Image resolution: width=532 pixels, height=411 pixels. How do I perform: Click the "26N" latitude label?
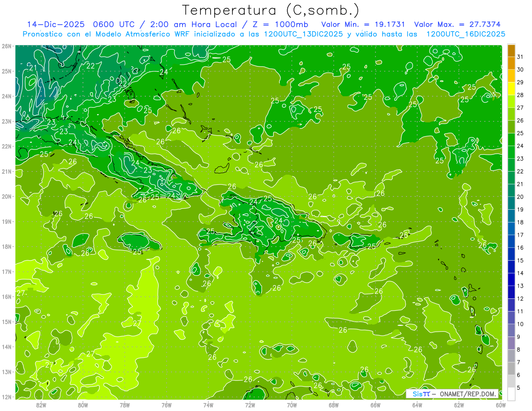tap(7, 46)
